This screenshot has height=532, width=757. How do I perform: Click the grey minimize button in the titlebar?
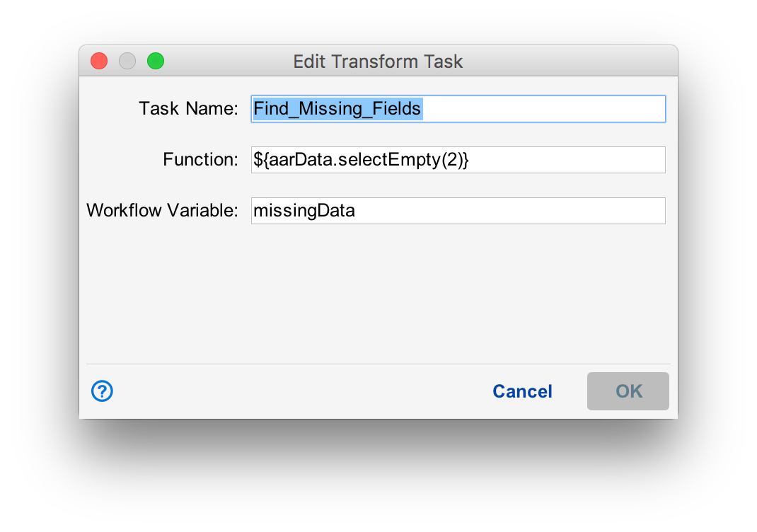[127, 61]
